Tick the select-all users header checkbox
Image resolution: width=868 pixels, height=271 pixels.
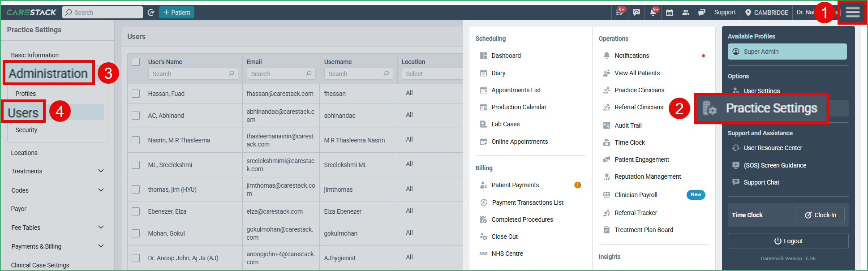coord(136,62)
